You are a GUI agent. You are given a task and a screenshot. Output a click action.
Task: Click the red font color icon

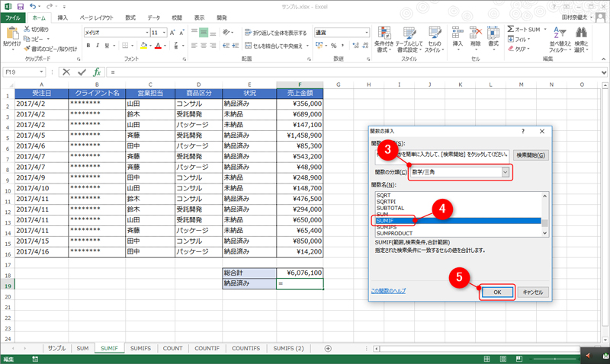pos(158,46)
